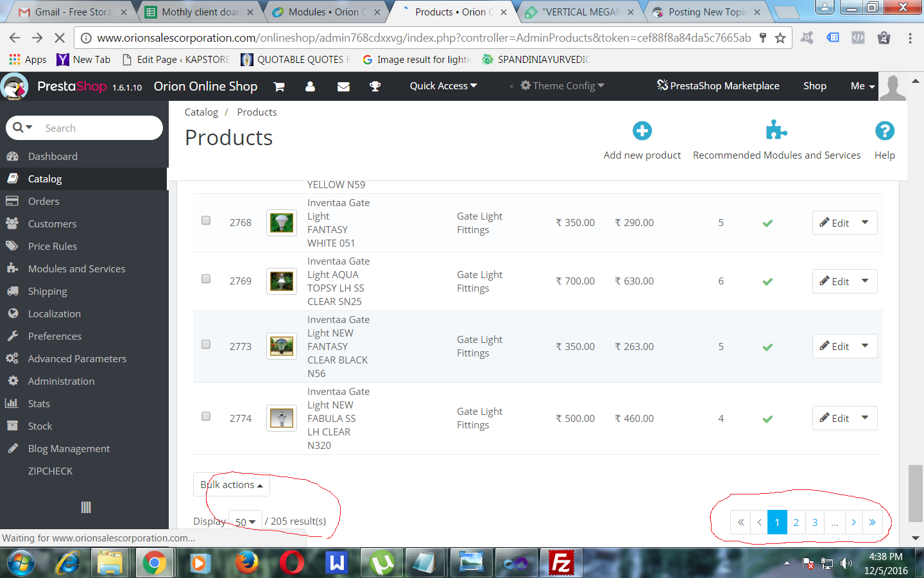
Task: Open Apps shortcut in bookmarks bar
Action: tap(28, 60)
